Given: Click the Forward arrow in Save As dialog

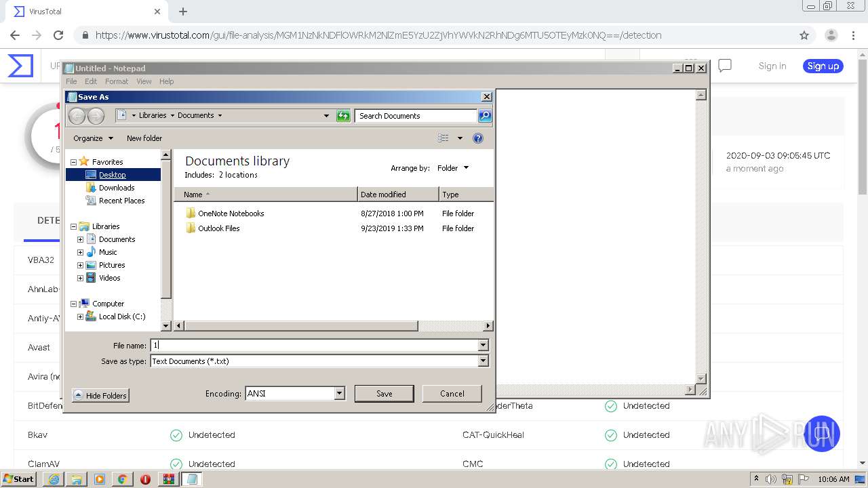Looking at the screenshot, I should tap(96, 116).
